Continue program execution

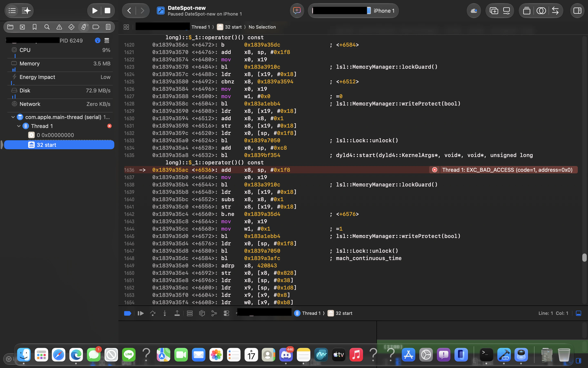pos(140,313)
